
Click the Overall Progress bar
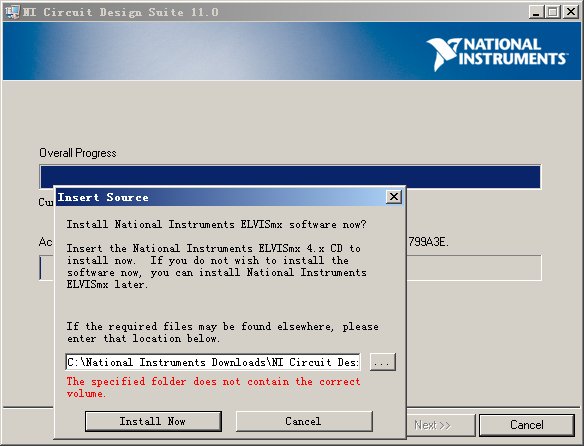(x=290, y=177)
